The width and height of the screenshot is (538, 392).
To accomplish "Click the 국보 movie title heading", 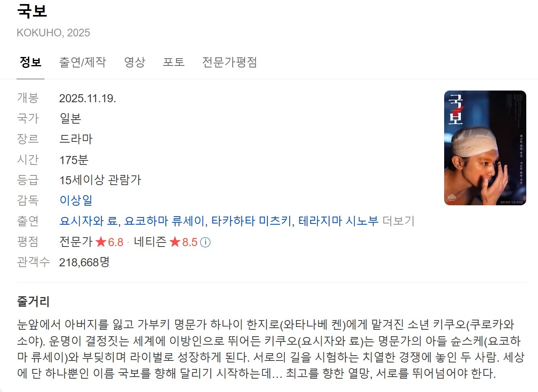I will coord(32,11).
